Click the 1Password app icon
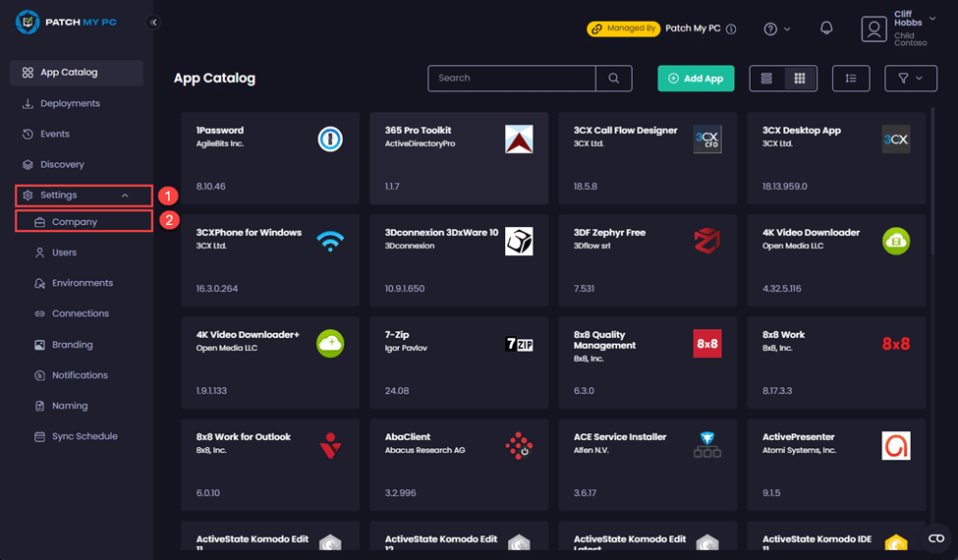The width and height of the screenshot is (958, 560). click(x=330, y=140)
